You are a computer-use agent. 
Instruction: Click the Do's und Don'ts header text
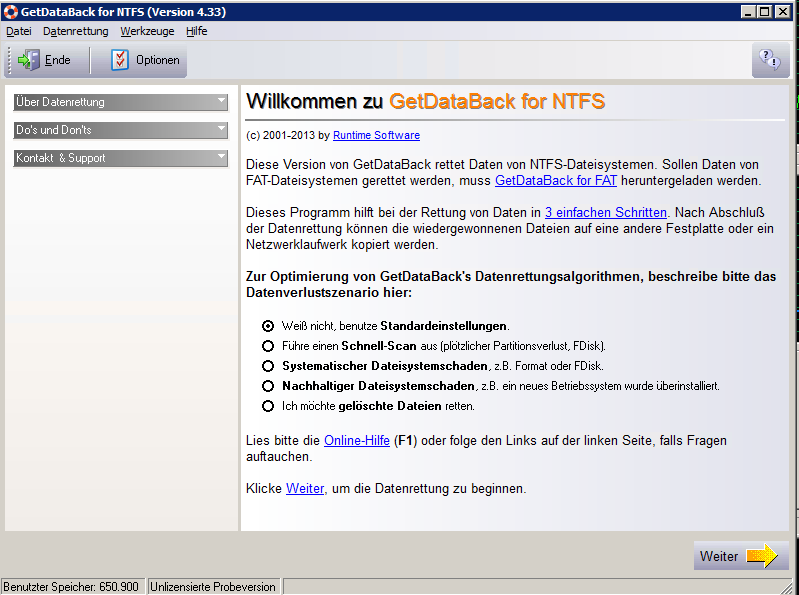click(54, 130)
